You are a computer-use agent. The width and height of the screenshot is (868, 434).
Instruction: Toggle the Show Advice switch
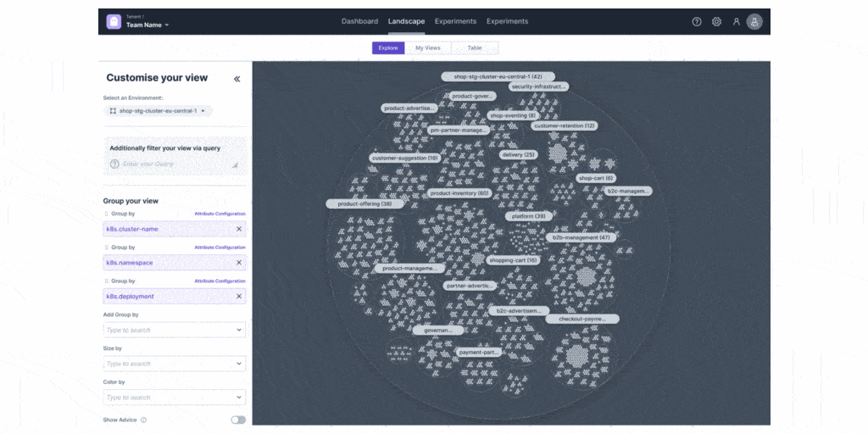click(x=237, y=420)
